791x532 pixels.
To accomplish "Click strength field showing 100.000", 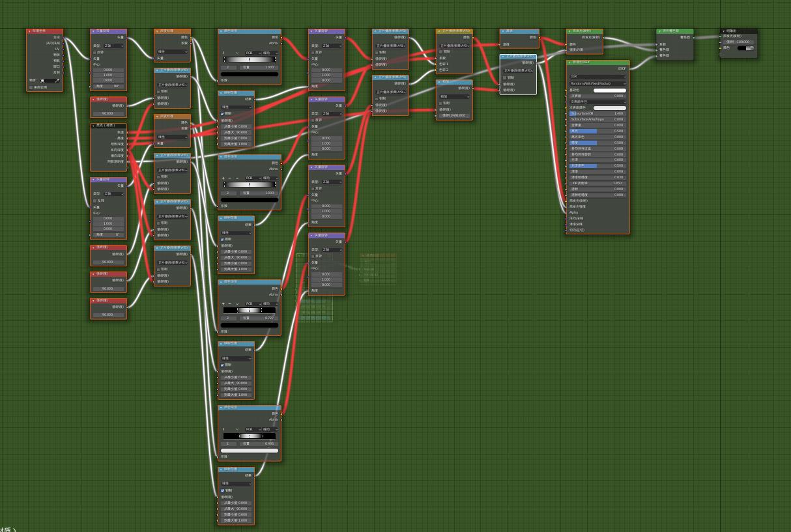I will (740, 42).
